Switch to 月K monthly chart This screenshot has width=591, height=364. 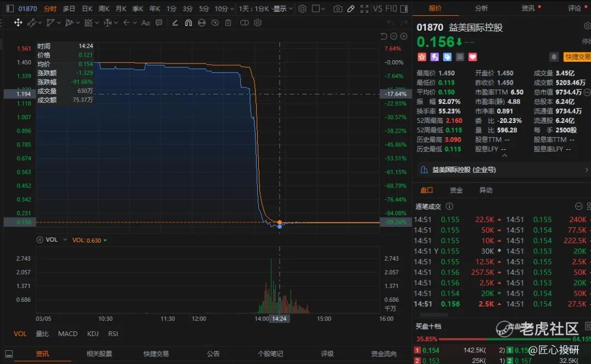120,8
